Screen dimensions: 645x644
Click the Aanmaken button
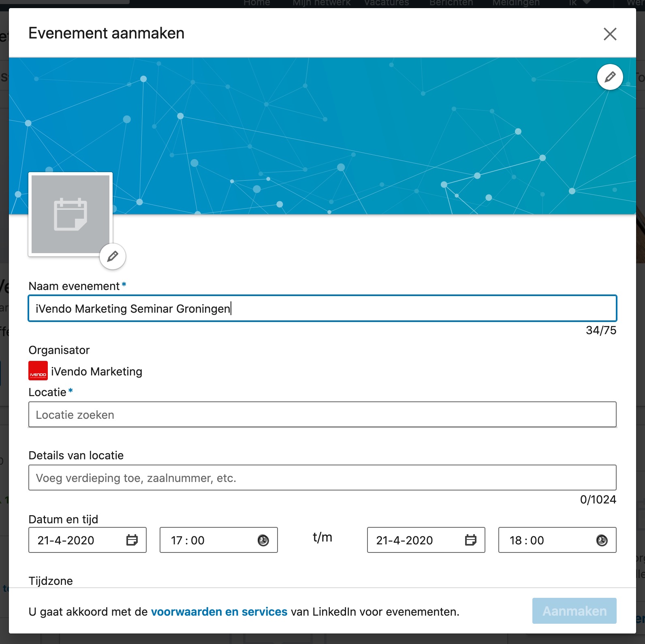[x=575, y=611]
